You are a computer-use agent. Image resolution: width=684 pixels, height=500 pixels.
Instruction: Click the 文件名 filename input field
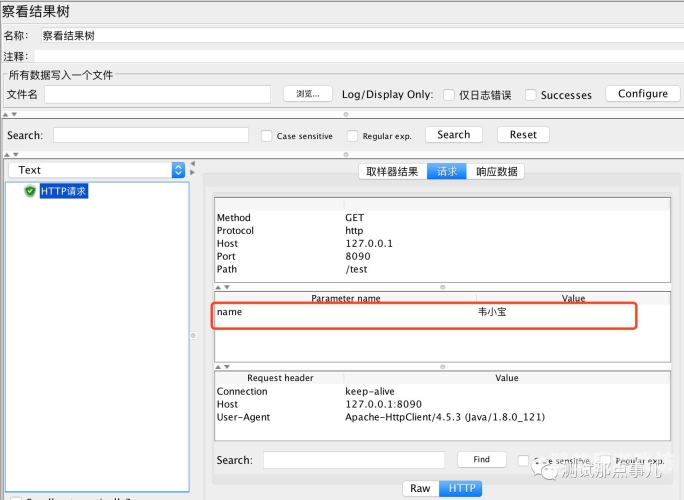[157, 94]
